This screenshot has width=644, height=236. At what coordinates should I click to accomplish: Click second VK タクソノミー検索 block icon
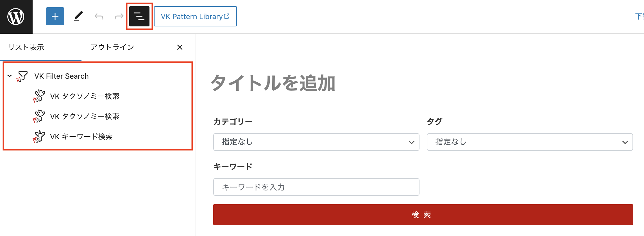pyautogui.click(x=39, y=116)
